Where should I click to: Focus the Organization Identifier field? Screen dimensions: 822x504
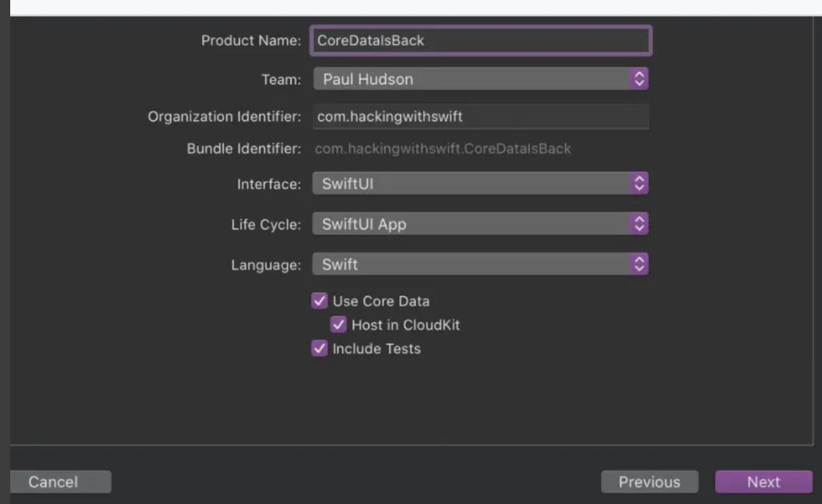pos(481,117)
